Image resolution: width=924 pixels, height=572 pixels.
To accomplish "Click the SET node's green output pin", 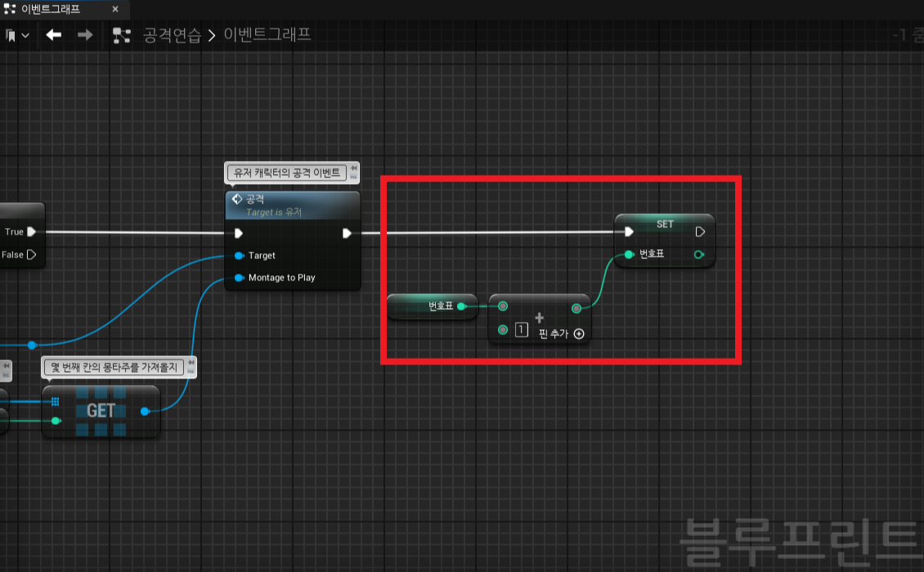I will [x=699, y=254].
